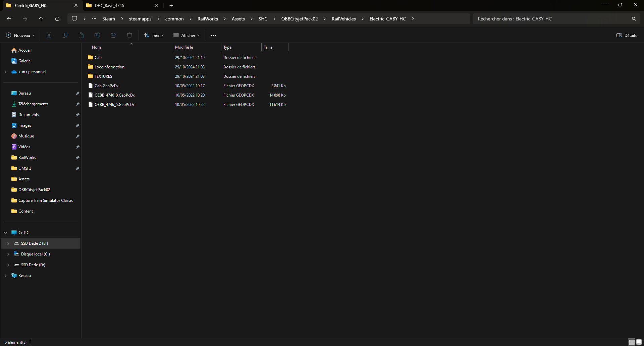Refresh the current folder view
The height and width of the screenshot is (346, 644).
coord(57,19)
